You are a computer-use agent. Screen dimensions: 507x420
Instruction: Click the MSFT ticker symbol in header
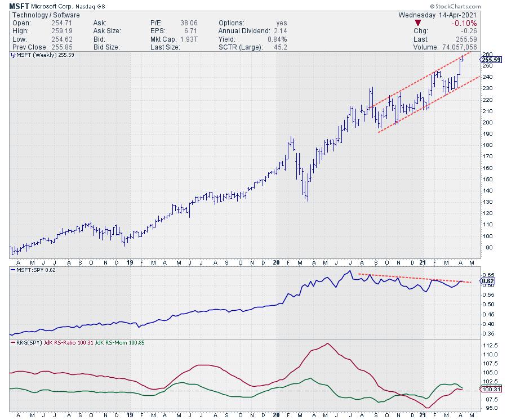(20, 5)
